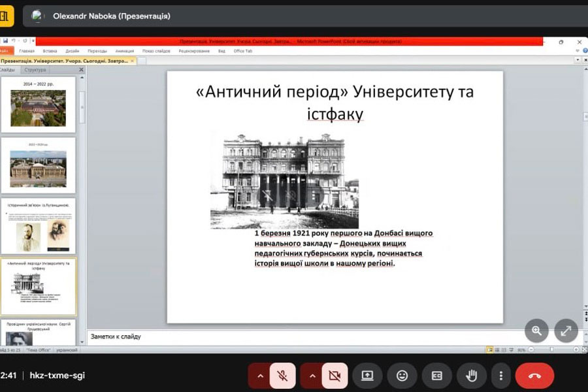Viewport: 588px width, 392px height.
Task: Expand audio settings arrow beside microphone
Action: click(x=260, y=376)
